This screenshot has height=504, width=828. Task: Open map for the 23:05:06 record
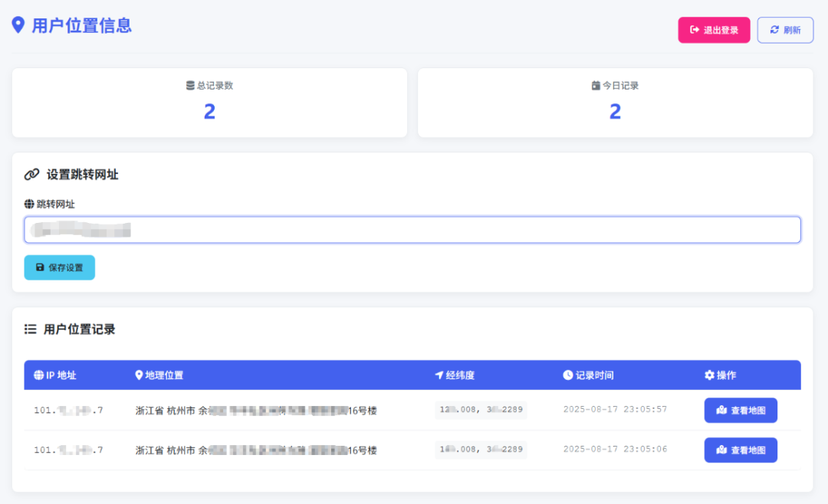[x=741, y=450]
